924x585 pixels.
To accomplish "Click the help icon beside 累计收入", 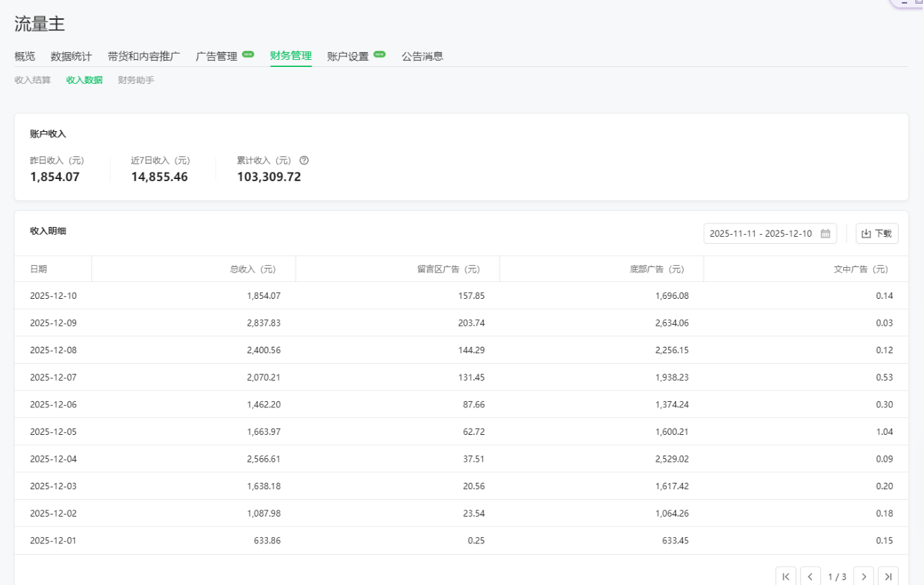I will point(304,161).
